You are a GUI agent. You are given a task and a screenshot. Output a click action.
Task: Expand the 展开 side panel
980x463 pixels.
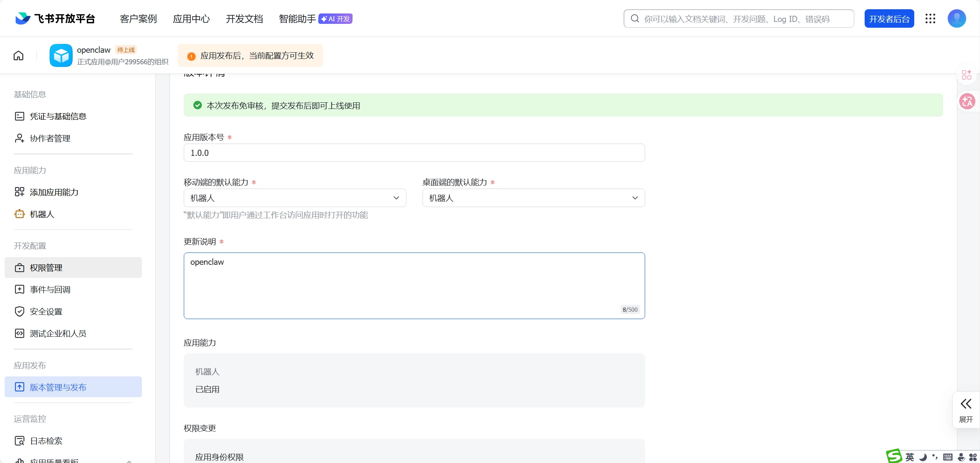point(966,410)
